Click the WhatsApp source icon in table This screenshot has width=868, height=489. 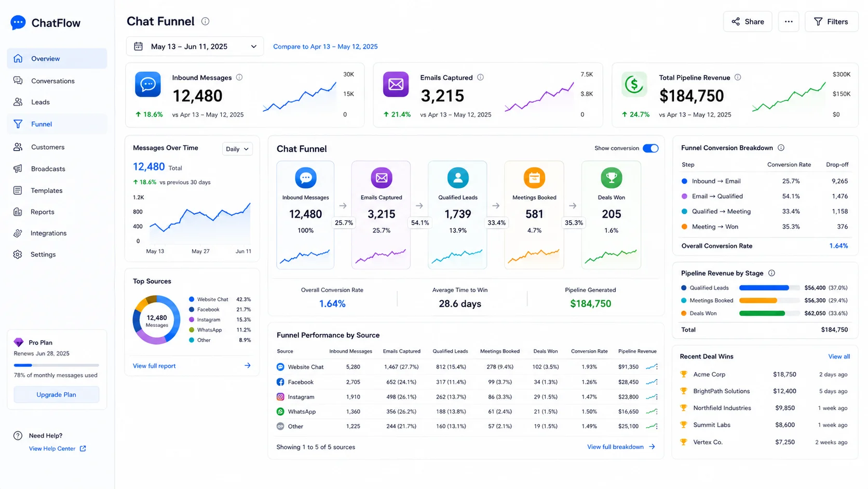280,412
